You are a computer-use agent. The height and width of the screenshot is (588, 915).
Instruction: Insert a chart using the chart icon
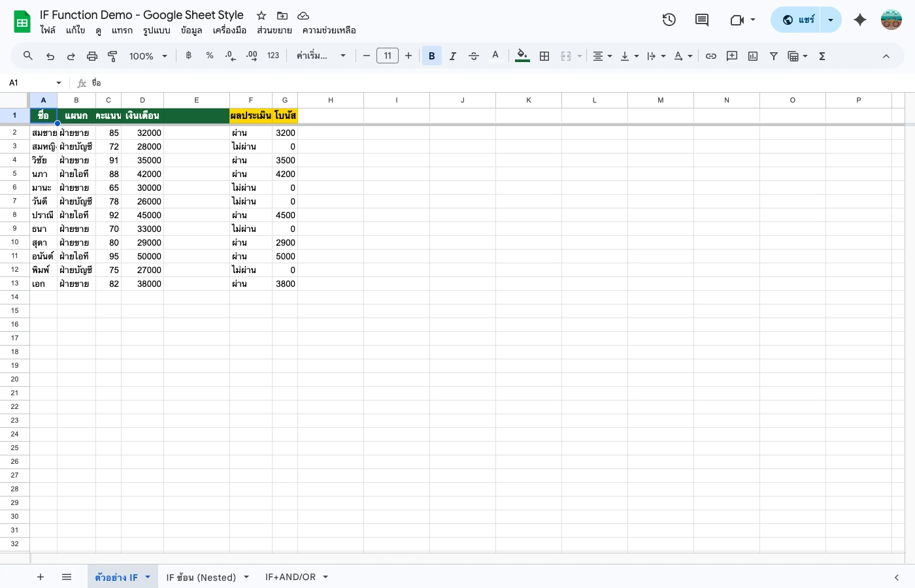click(x=752, y=56)
